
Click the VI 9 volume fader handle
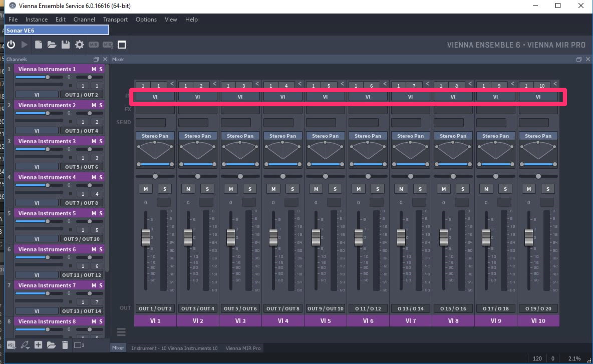[x=486, y=237]
